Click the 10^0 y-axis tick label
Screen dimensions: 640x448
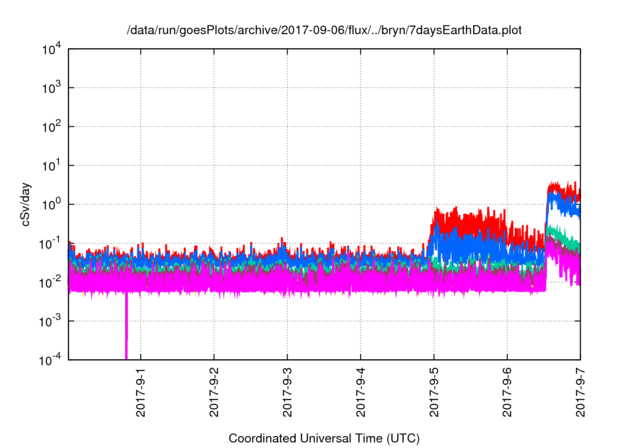[x=51, y=205]
